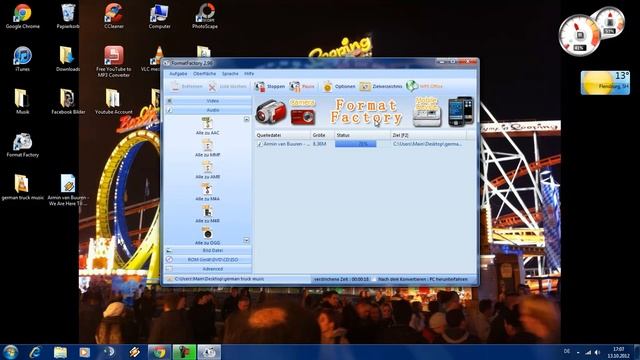Click the Quelledatei column header
Image resolution: width=640 pixels, height=360 pixels.
(282, 135)
